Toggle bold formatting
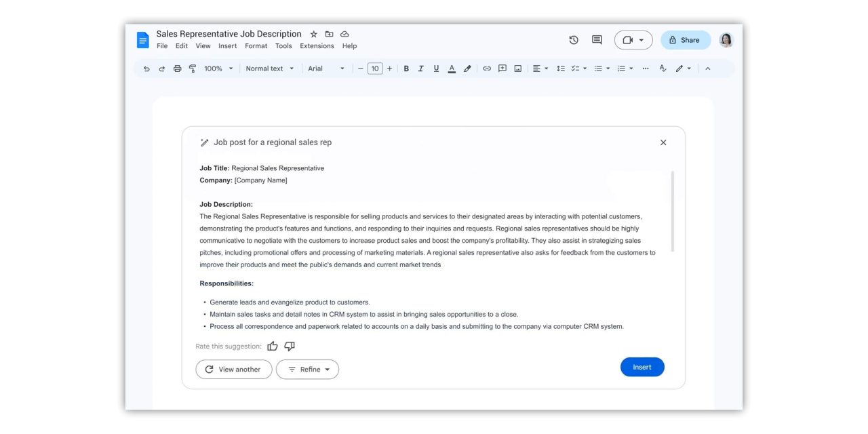Viewport: 868px width, 434px height. point(406,68)
